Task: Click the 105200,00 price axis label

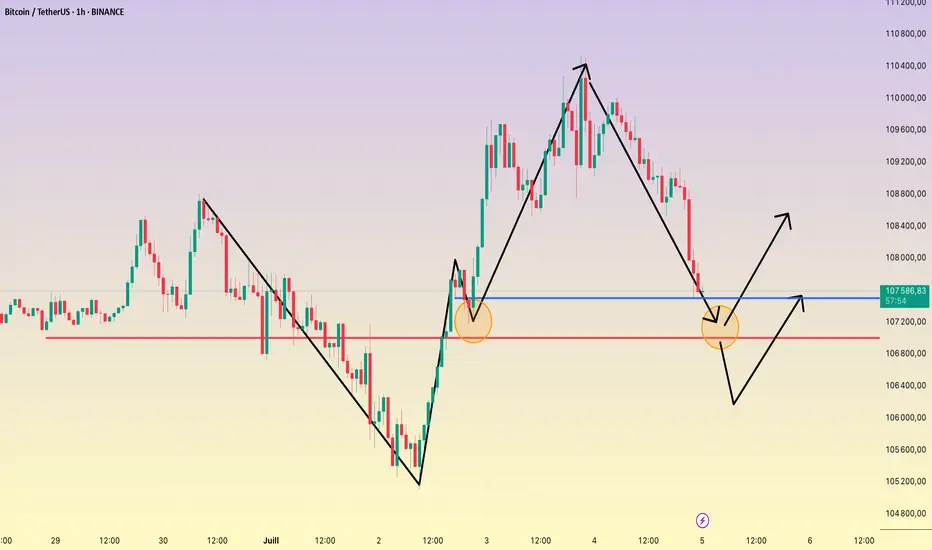Action: [905, 482]
